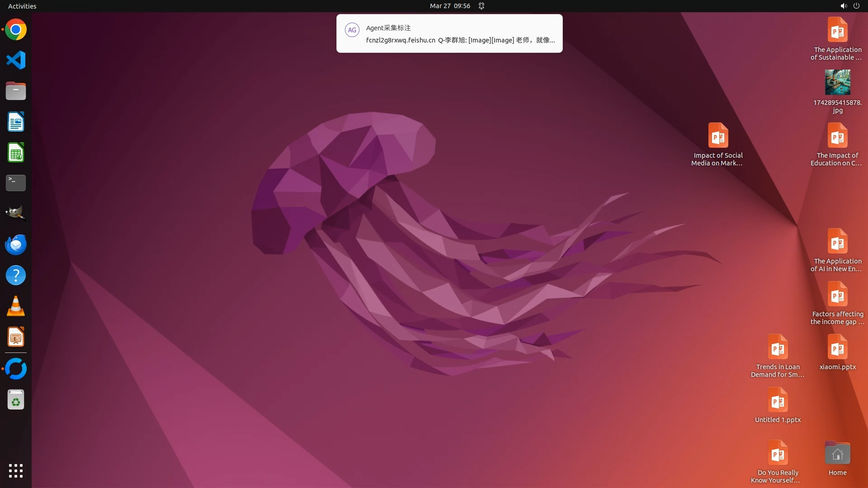Open the date and time clock menu

[449, 6]
